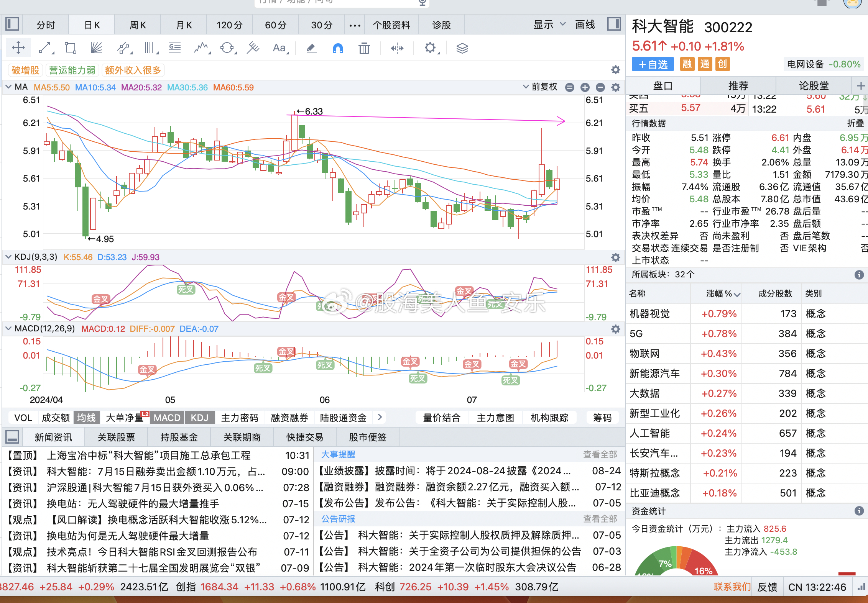Screen dimensions: 868x603
Task: Click 联系我们 link in status bar
Action: pos(732,587)
